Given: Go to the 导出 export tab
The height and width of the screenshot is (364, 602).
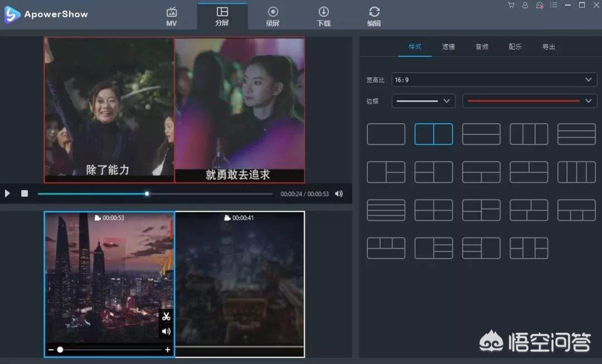Looking at the screenshot, I should [548, 47].
